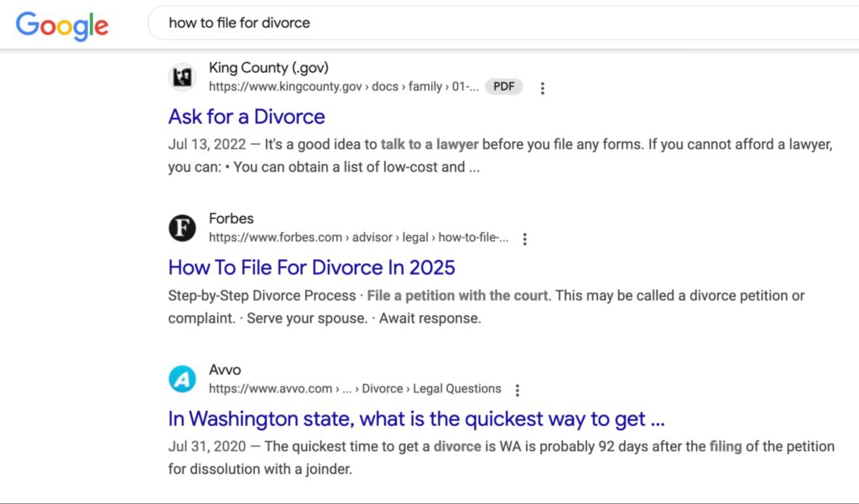Click the King County site favicon

pos(183,76)
